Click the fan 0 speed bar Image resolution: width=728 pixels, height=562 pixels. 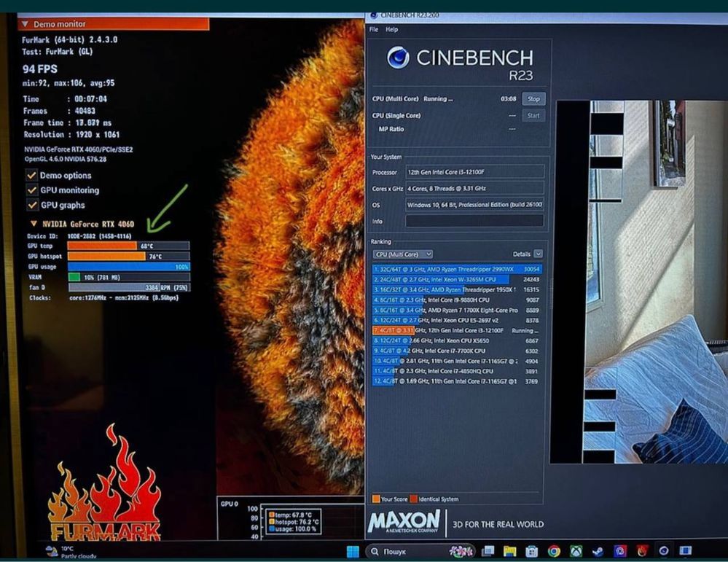pyautogui.click(x=128, y=287)
